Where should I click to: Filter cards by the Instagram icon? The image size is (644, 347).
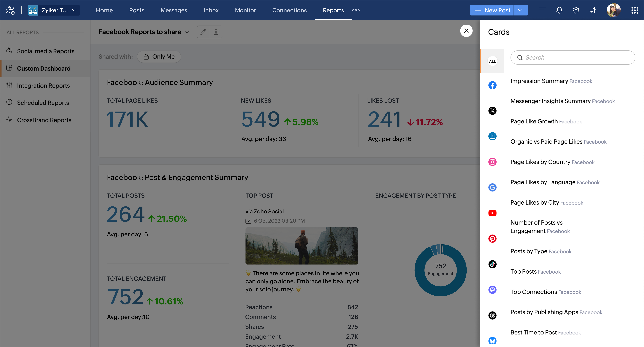pos(492,162)
